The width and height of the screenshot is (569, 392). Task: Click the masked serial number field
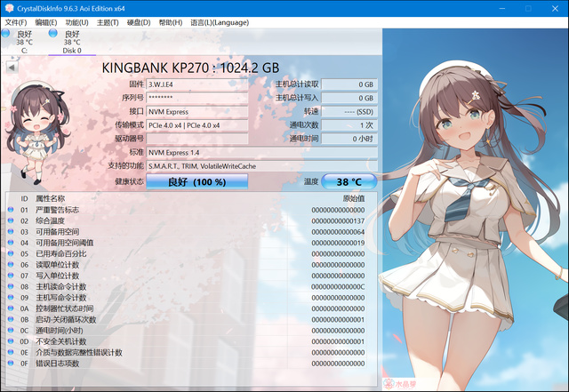197,98
